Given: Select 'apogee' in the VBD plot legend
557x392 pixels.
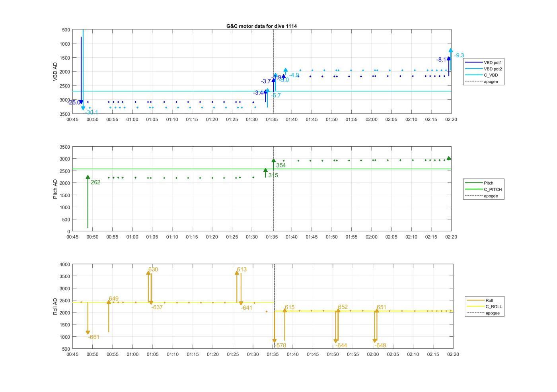Looking at the screenshot, I should [x=481, y=82].
